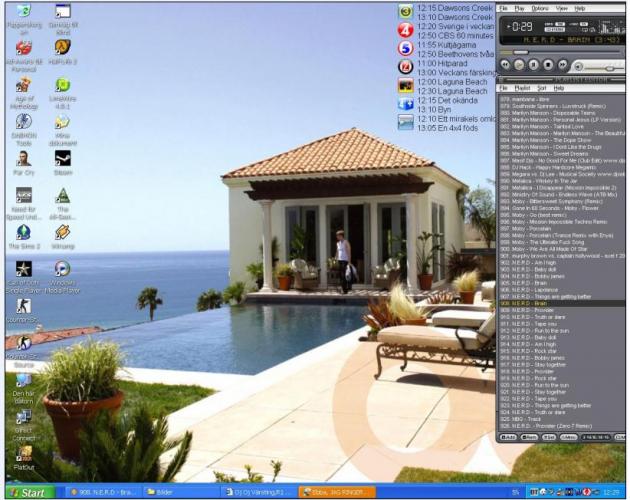This screenshot has height=500, width=630.
Task: Click the Windows Start button
Action: point(28,492)
